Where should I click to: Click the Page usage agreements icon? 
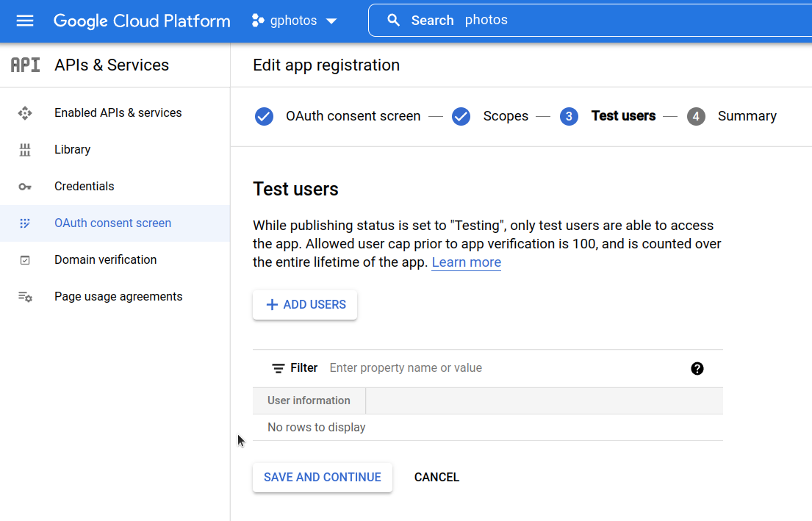point(25,297)
